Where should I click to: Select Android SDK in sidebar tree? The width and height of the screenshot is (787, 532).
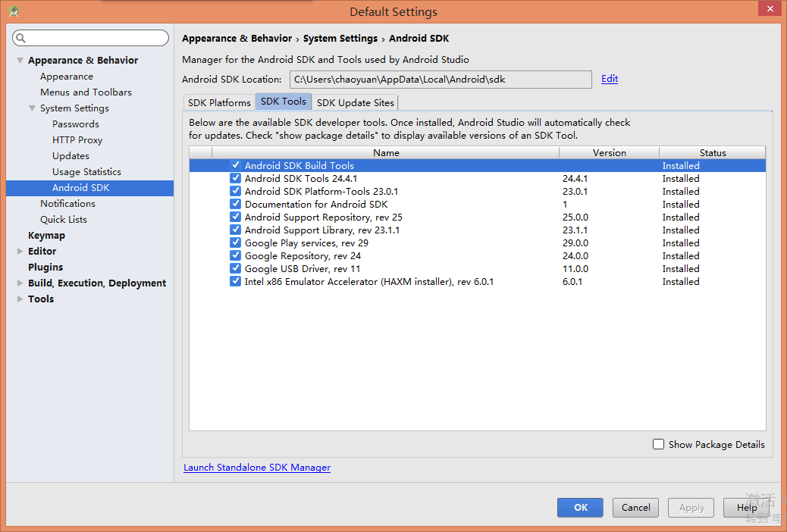pyautogui.click(x=89, y=188)
